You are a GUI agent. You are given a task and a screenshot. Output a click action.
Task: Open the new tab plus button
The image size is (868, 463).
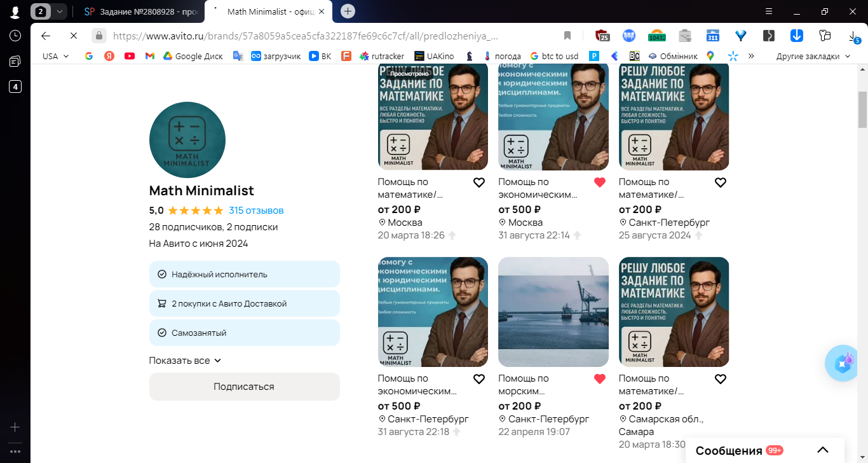348,11
